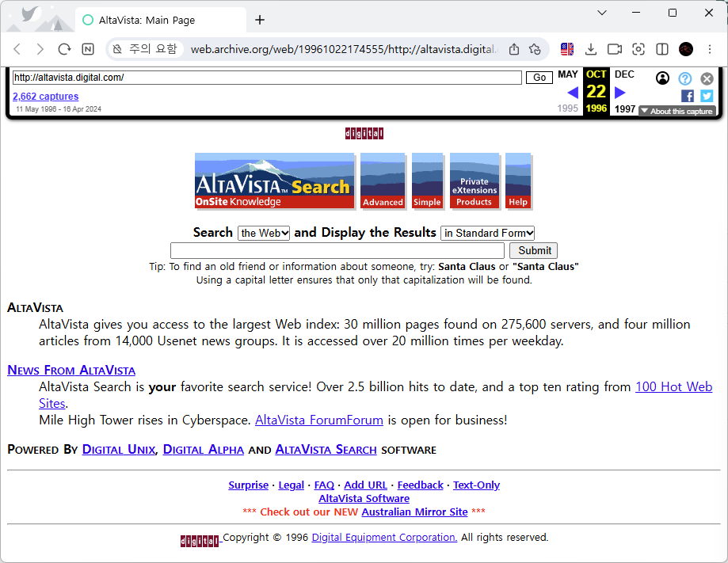Reload the page with the refresh icon

[x=64, y=49]
